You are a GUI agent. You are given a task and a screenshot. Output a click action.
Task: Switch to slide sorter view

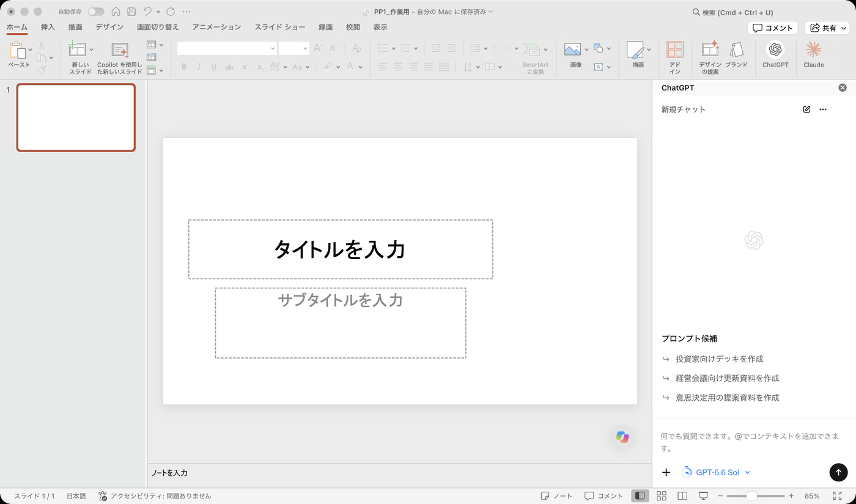click(x=661, y=496)
